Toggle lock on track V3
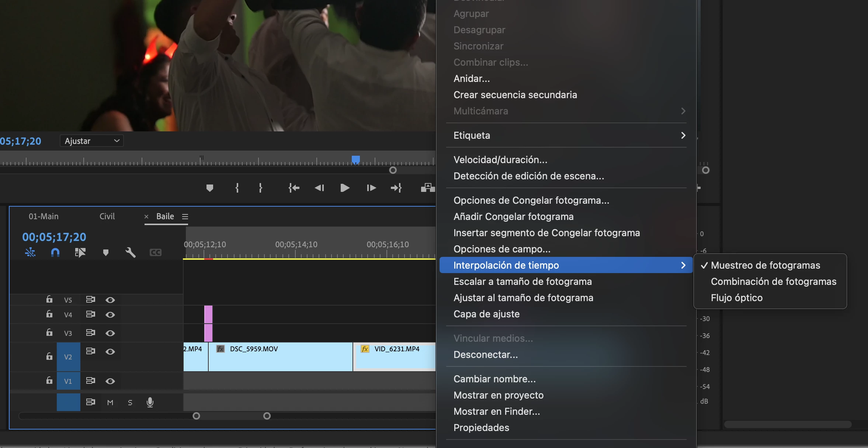Viewport: 868px width, 448px height. click(x=49, y=332)
